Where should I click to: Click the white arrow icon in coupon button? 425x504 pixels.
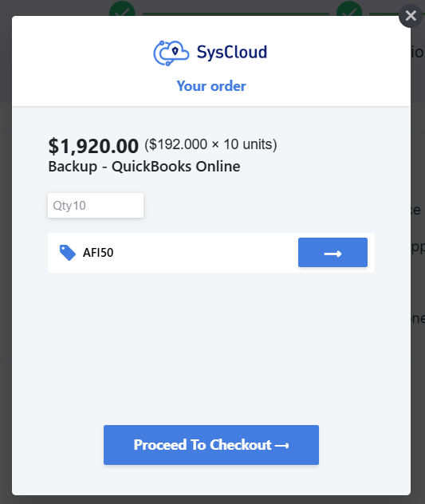tap(333, 254)
